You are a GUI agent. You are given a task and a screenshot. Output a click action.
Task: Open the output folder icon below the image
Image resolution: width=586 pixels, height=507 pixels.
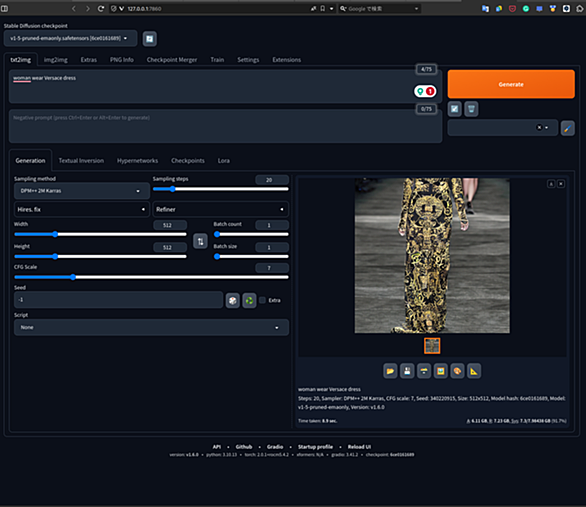(390, 371)
